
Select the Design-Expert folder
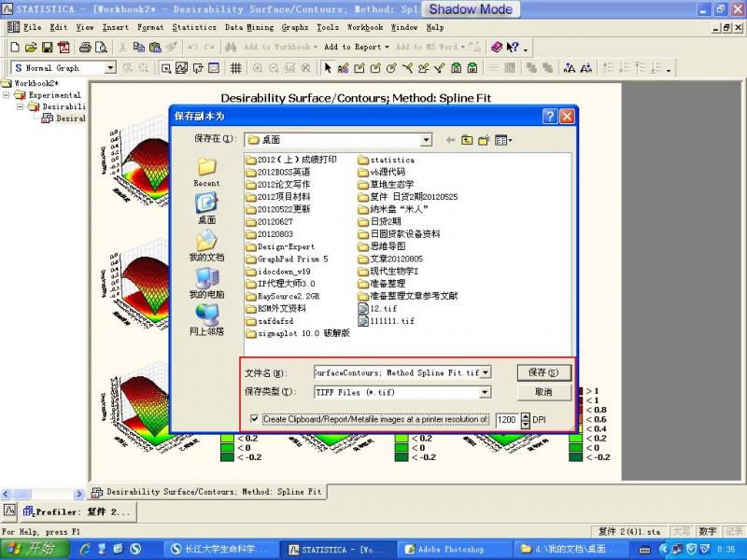280,246
